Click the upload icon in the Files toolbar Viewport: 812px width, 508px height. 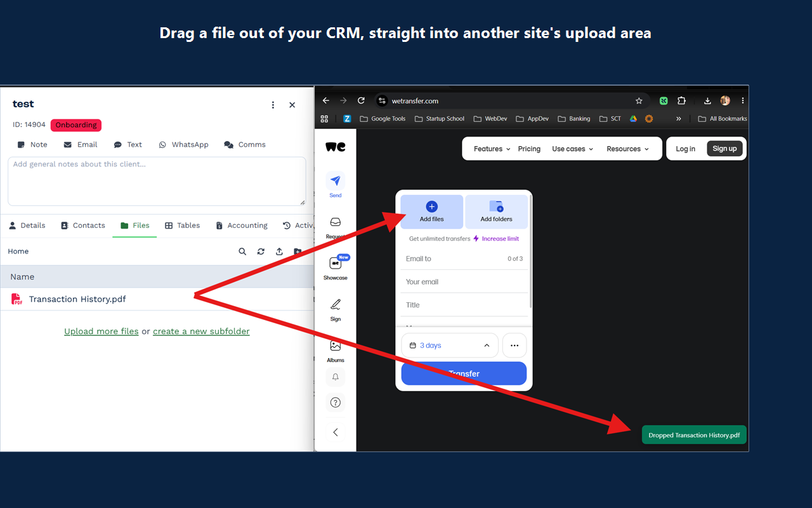click(x=279, y=251)
